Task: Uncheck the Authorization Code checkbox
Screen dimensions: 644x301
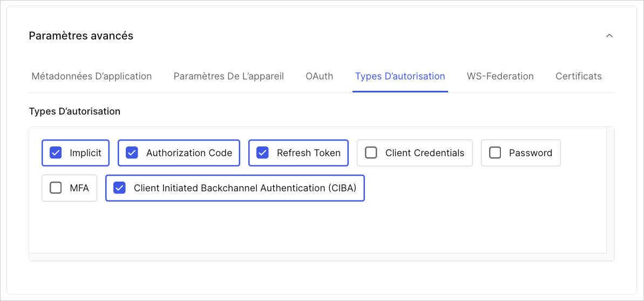Action: tap(132, 153)
